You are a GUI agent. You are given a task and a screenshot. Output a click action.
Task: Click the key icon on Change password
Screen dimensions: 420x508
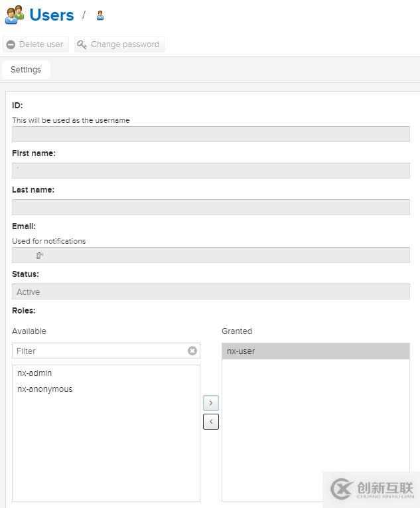click(82, 44)
